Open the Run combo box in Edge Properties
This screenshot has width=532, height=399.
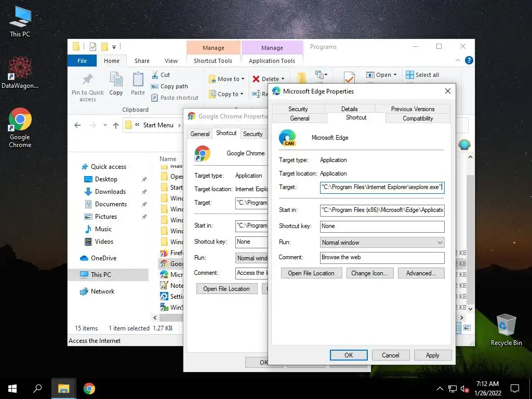(x=382, y=243)
